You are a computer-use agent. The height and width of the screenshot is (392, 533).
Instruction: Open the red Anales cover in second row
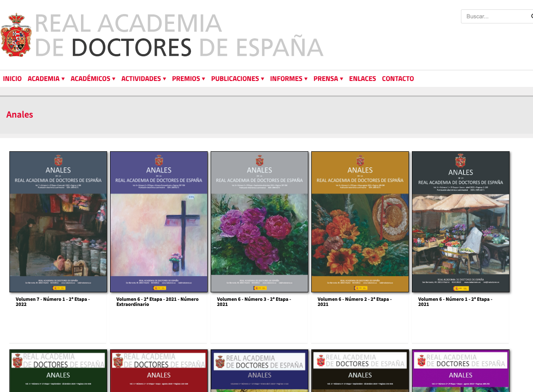pyautogui.click(x=159, y=371)
